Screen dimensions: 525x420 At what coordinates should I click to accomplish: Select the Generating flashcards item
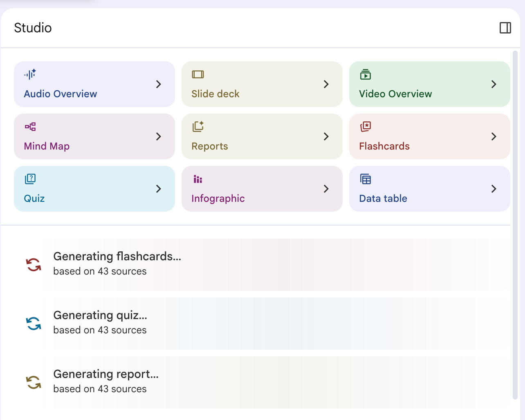point(262,265)
